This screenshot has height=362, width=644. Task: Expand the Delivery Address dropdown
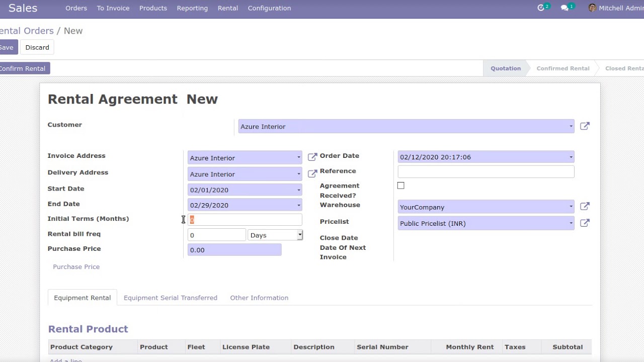coord(298,174)
